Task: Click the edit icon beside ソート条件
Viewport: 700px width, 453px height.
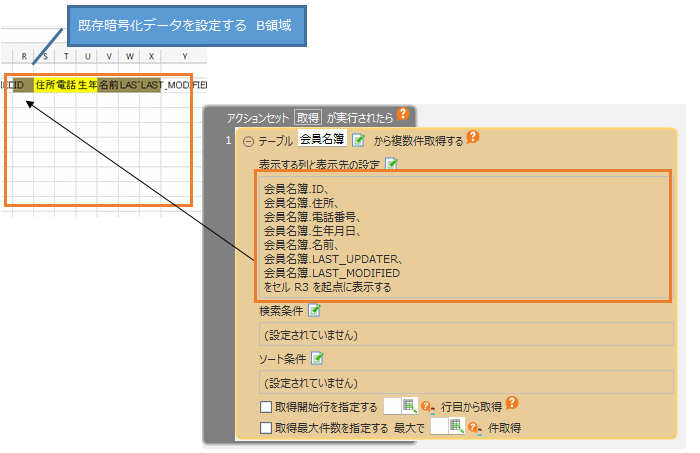Action: [x=317, y=358]
